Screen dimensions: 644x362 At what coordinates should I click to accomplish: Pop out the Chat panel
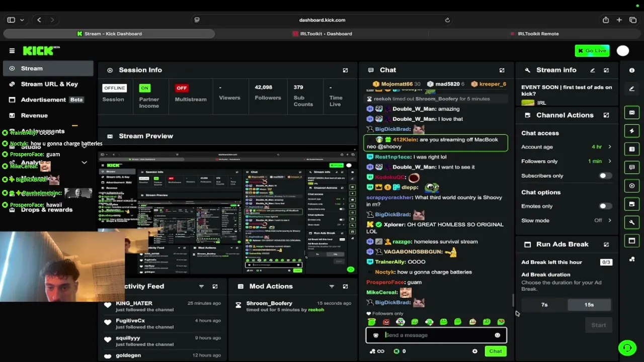point(502,70)
